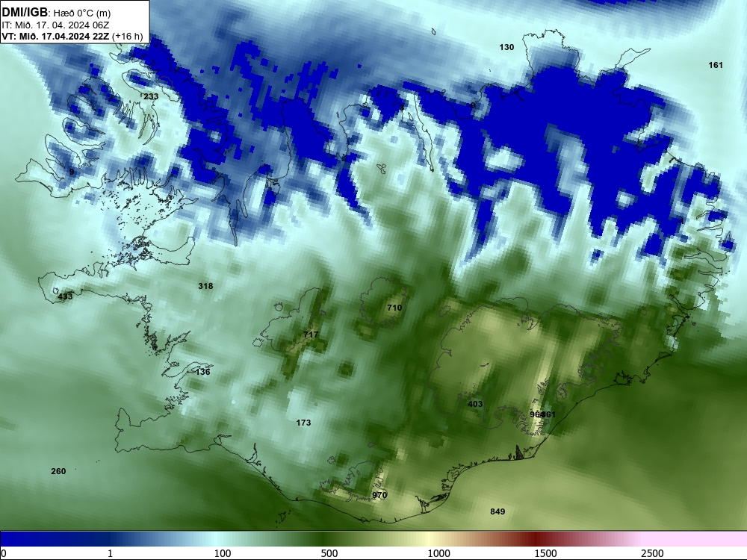Select the 161 value on the map
Screen dimensions: 747x560
(716, 65)
